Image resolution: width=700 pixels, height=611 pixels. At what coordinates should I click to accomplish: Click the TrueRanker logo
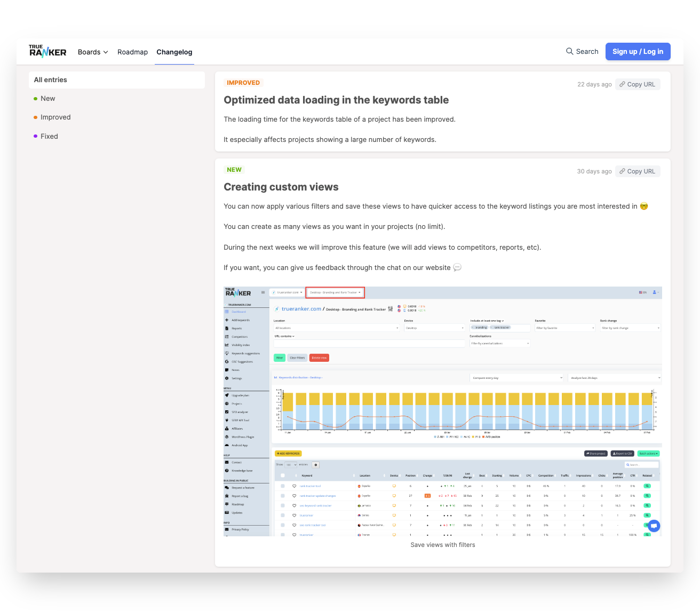coord(47,51)
